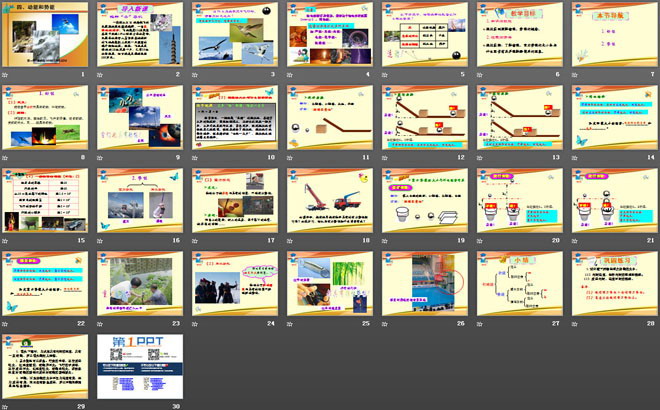
Task: Select slide 4 thumbnail with lightning and candle
Action: 330,35
